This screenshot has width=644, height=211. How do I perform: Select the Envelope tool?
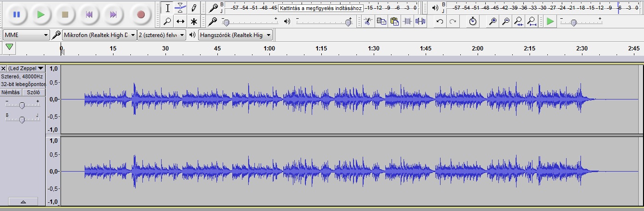tap(180, 8)
